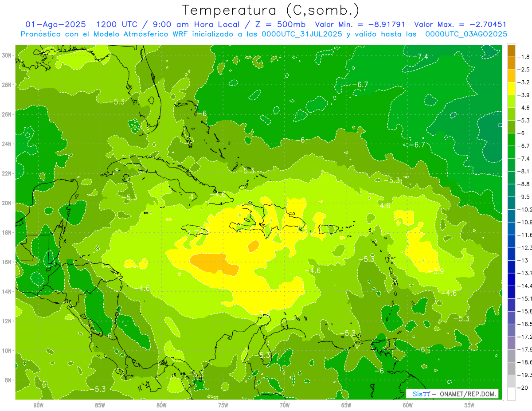Click the '22N' latitude axis label
The height and width of the screenshot is (411, 532).
tap(7, 173)
